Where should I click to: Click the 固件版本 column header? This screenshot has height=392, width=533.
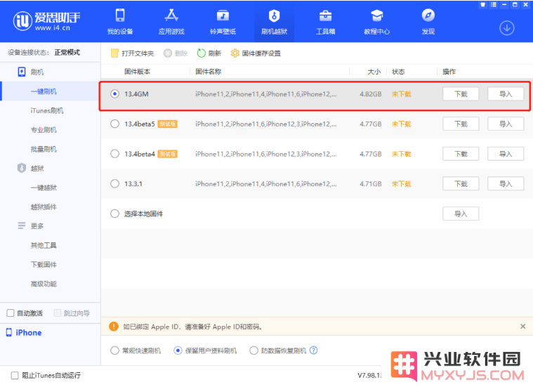(x=137, y=72)
